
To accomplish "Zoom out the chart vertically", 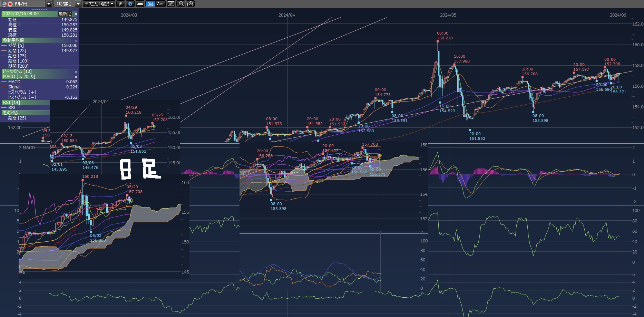I will [x=180, y=4].
